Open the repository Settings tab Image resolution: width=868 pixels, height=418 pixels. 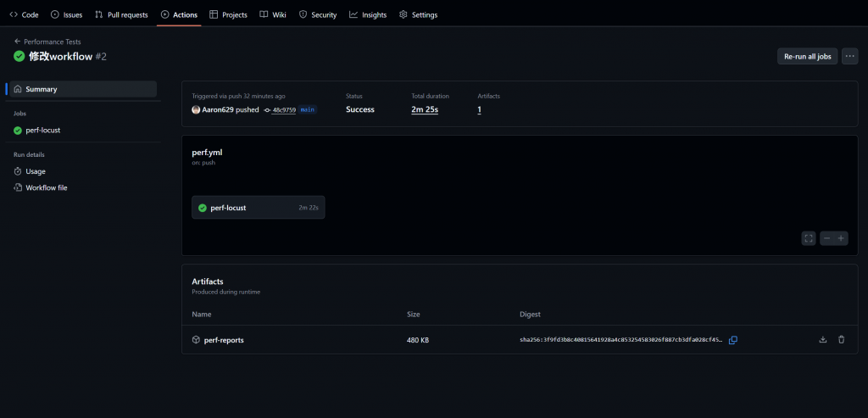pyautogui.click(x=419, y=15)
